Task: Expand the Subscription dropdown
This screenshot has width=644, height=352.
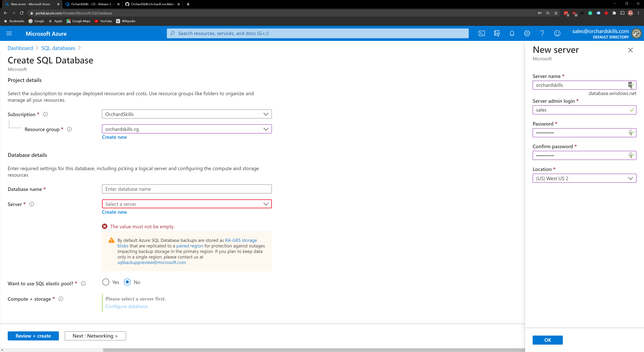Action: tap(186, 114)
